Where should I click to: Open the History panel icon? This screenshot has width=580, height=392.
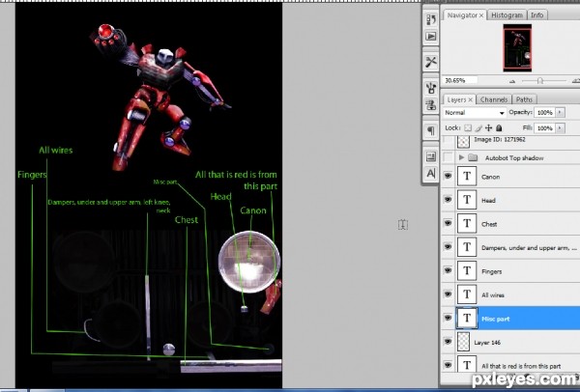tap(431, 19)
